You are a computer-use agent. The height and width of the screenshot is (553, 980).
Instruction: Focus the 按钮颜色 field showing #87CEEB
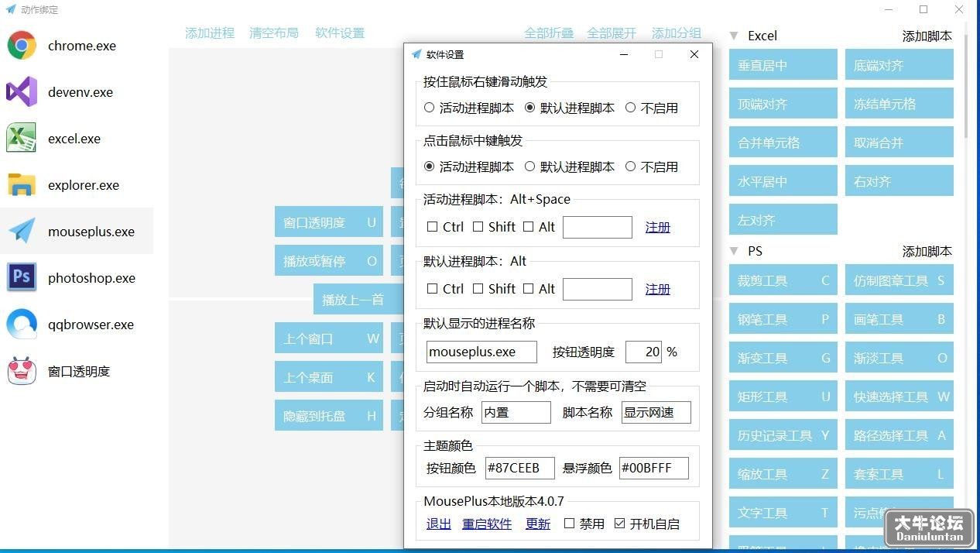click(x=520, y=468)
